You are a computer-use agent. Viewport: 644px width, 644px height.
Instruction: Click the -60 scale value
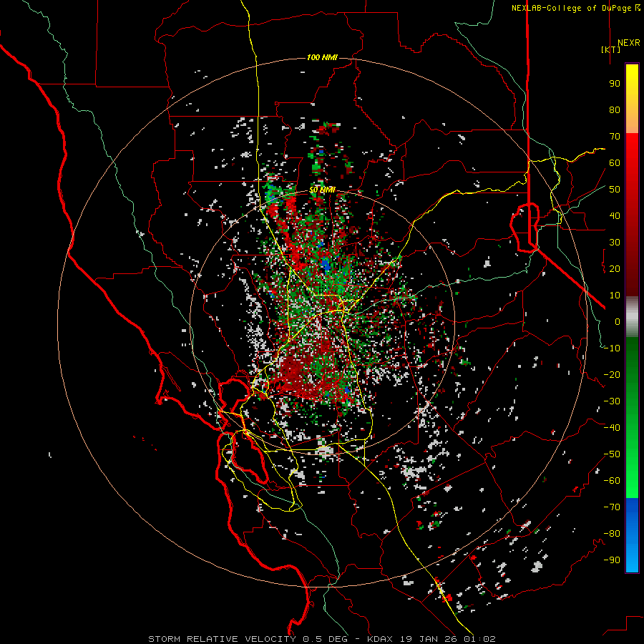point(612,481)
